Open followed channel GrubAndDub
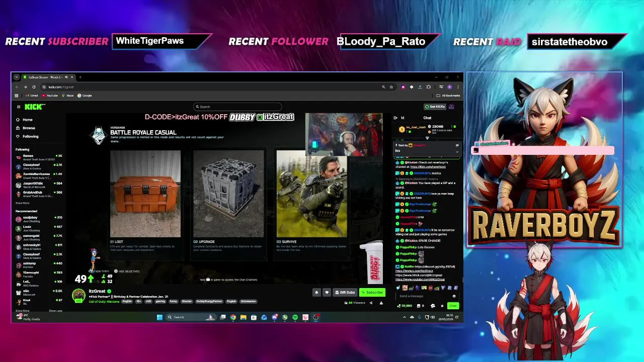 click(x=39, y=194)
